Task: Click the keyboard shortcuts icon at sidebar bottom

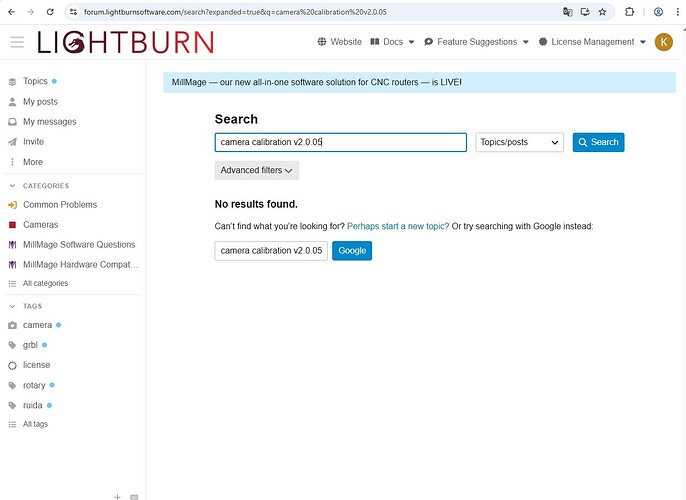Action: (x=134, y=497)
